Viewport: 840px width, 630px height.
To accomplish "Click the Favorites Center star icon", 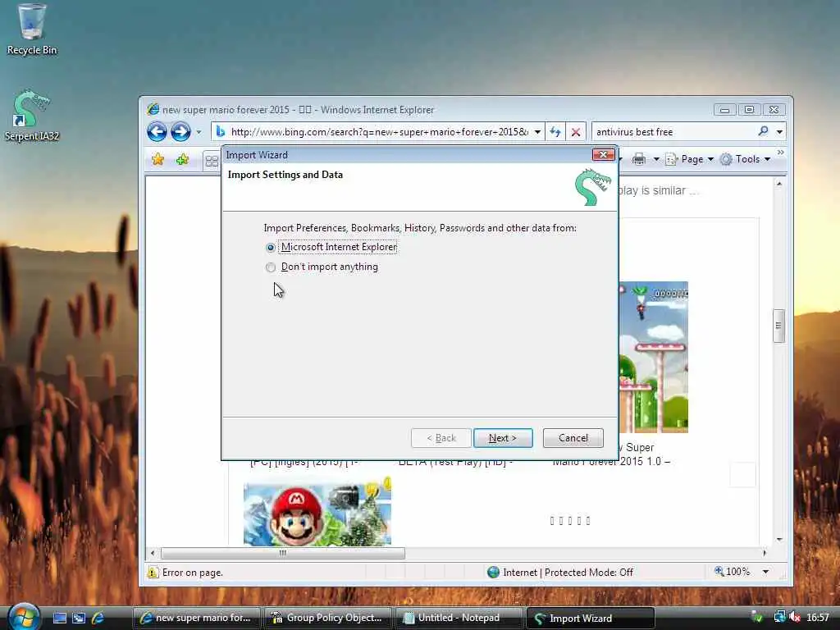I will point(158,159).
